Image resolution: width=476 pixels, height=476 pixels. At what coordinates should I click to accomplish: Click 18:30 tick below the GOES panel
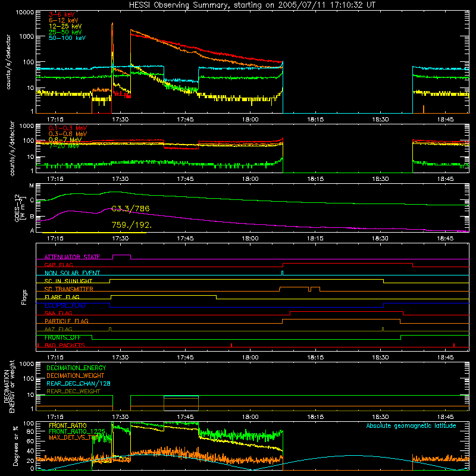tap(380, 239)
